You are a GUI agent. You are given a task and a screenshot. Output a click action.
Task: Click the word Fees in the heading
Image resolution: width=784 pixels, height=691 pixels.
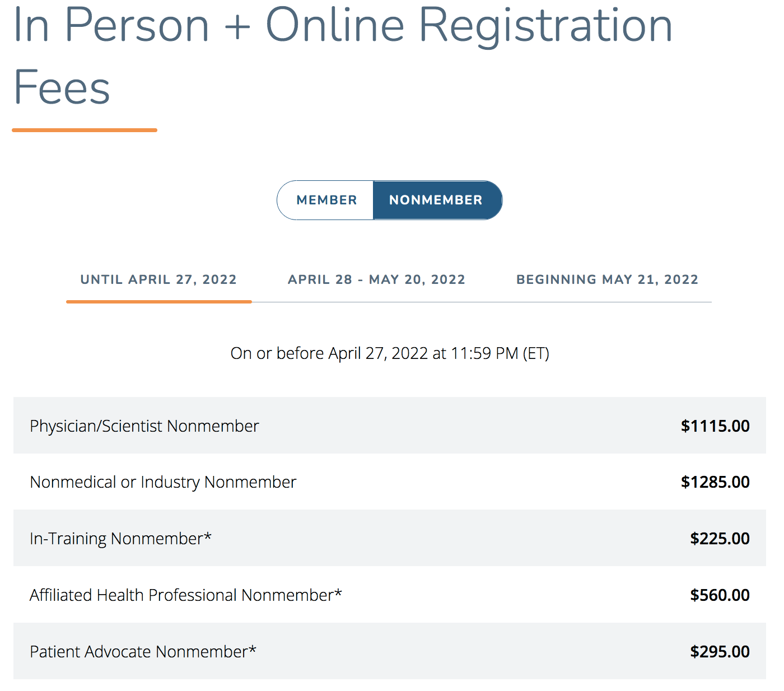[62, 87]
